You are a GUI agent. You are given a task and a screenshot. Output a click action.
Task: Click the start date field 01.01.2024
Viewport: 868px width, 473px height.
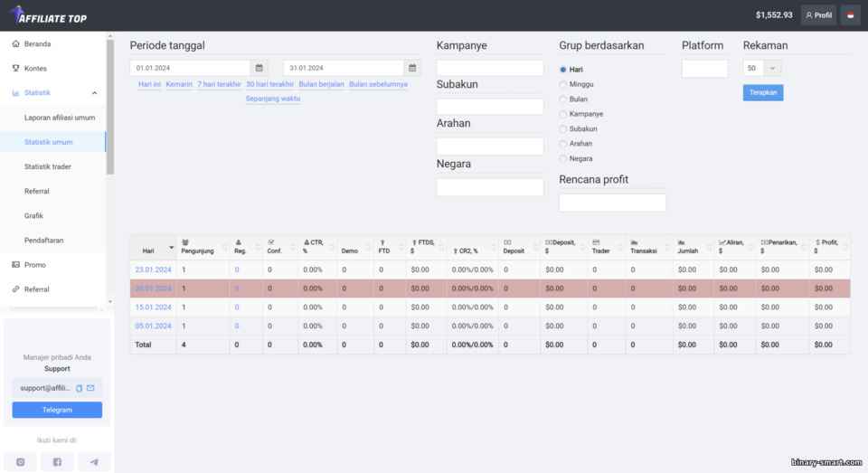click(x=191, y=68)
